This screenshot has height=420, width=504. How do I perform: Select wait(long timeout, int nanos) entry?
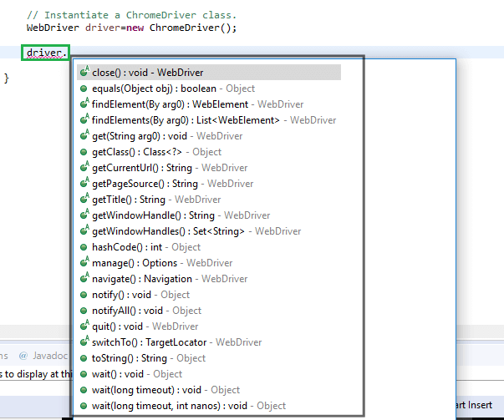point(209,406)
